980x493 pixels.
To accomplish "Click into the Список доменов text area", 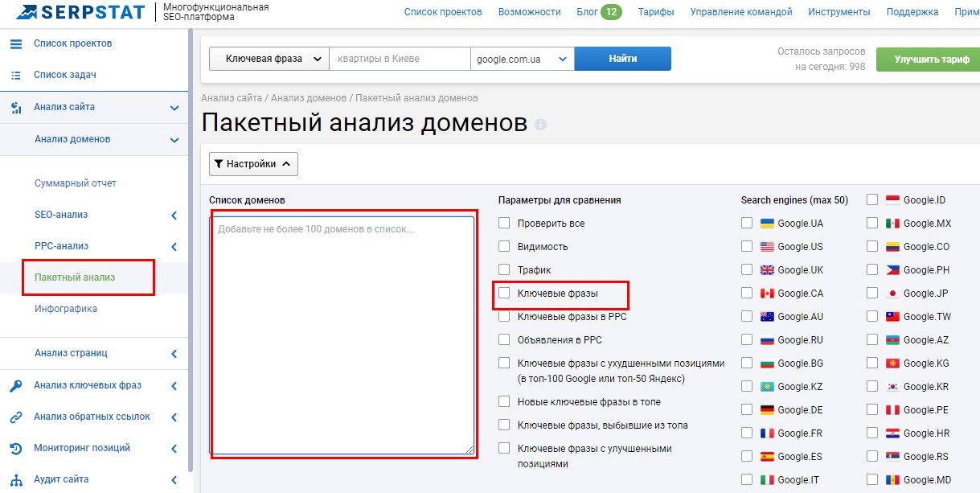I will [342, 335].
